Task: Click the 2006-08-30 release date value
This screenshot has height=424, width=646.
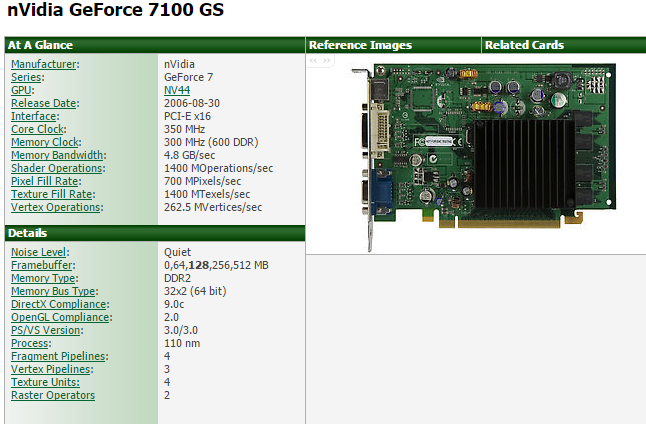Action: pos(192,103)
